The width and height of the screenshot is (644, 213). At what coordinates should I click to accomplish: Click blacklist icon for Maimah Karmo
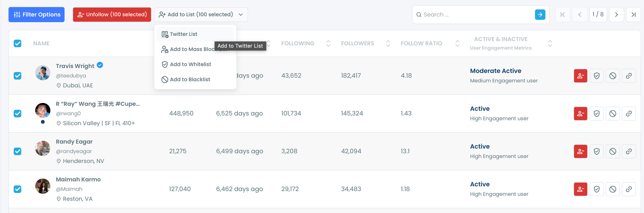coord(612,189)
